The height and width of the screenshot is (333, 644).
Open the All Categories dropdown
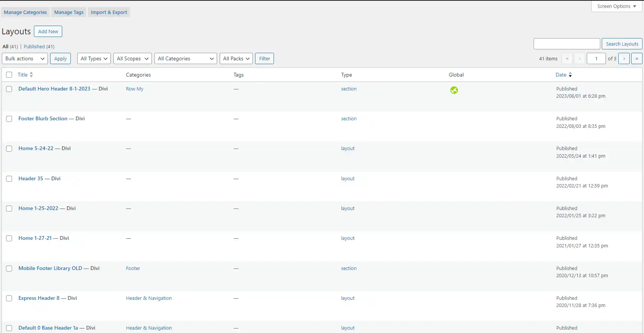[x=185, y=58]
